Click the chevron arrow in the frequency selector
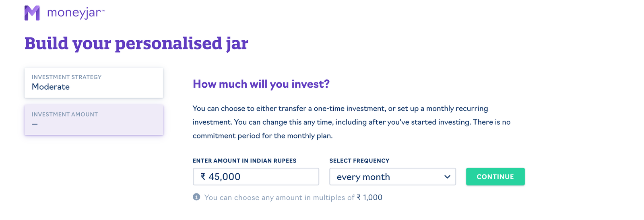Image resolution: width=644 pixels, height=220 pixels. 447,177
